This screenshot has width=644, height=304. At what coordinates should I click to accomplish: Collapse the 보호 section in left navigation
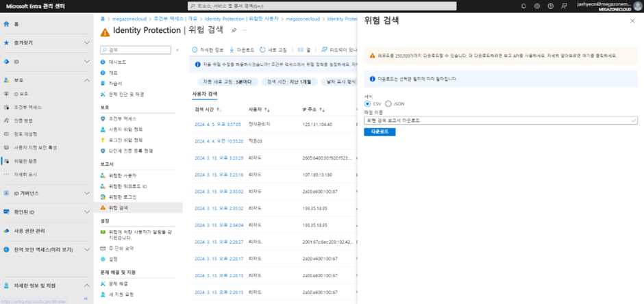click(x=87, y=80)
